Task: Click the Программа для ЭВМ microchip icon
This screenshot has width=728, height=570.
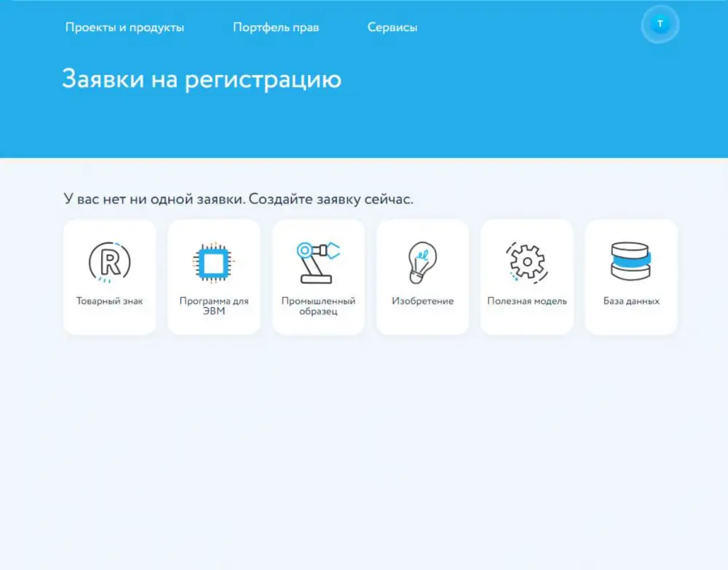Action: tap(213, 259)
